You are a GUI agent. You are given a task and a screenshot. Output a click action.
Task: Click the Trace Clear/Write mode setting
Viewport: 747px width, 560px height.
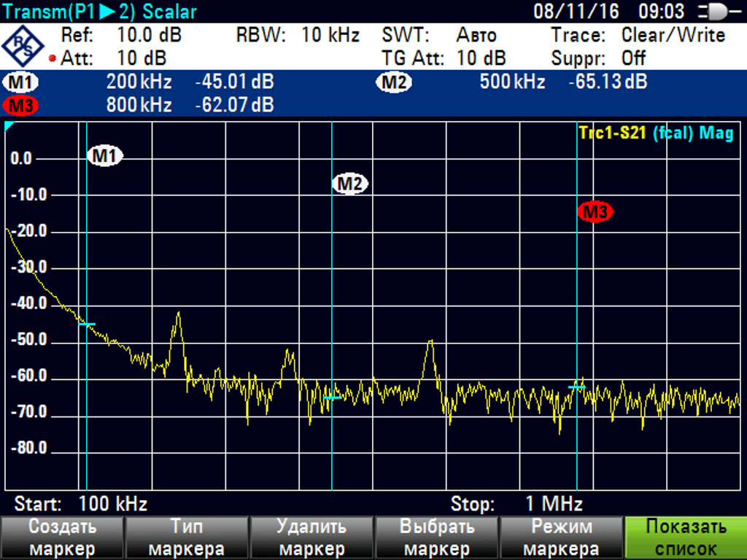click(673, 35)
